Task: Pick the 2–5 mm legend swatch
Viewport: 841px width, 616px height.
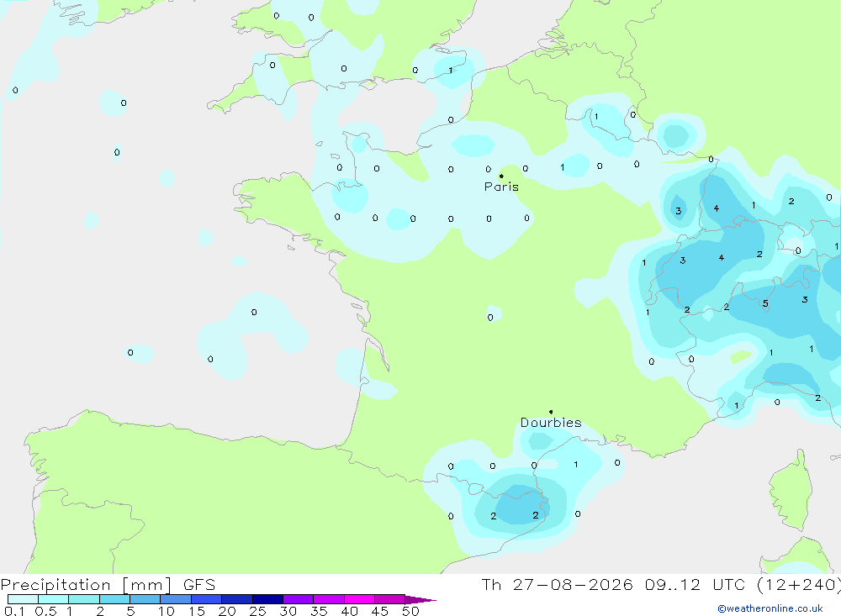Action: pos(114,599)
